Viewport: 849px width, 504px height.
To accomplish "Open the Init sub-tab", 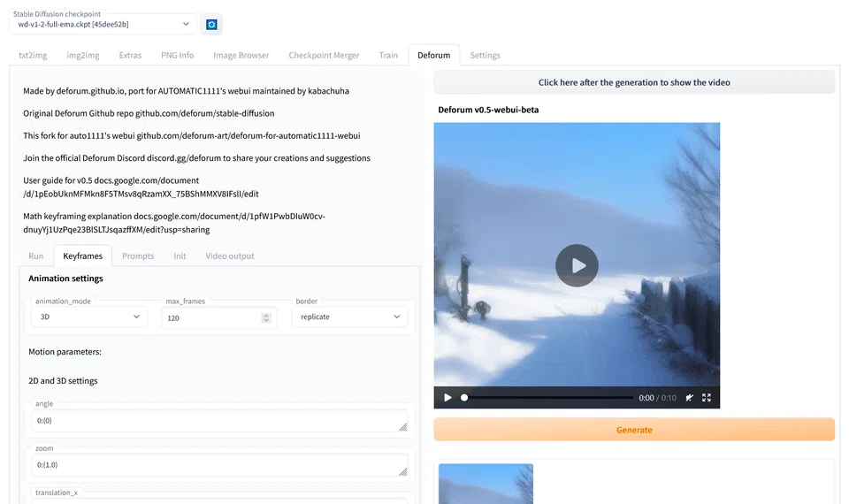I will tap(180, 256).
